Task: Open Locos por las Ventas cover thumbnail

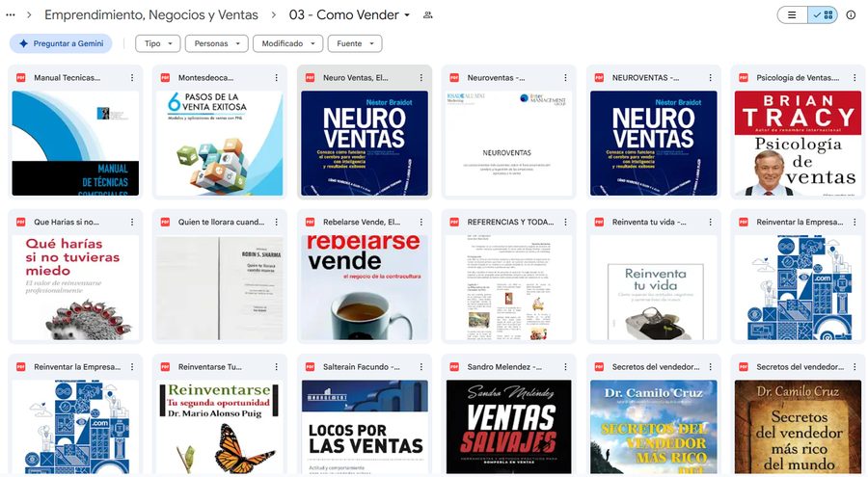Action: pyautogui.click(x=365, y=426)
